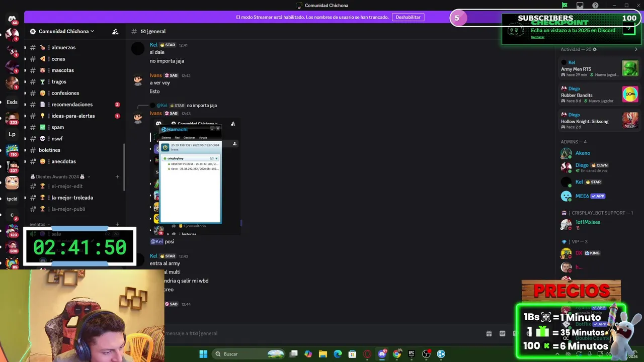Click the Windows Start button

tap(203, 354)
